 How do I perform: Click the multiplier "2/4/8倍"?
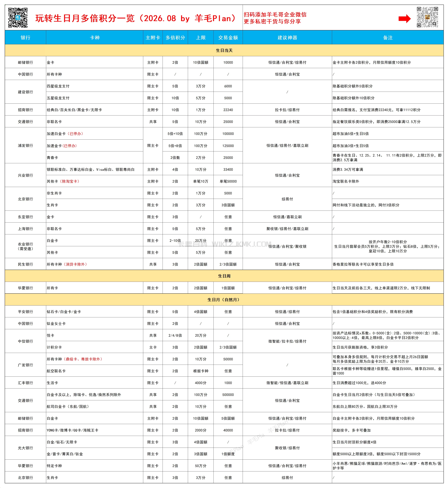click(x=175, y=335)
